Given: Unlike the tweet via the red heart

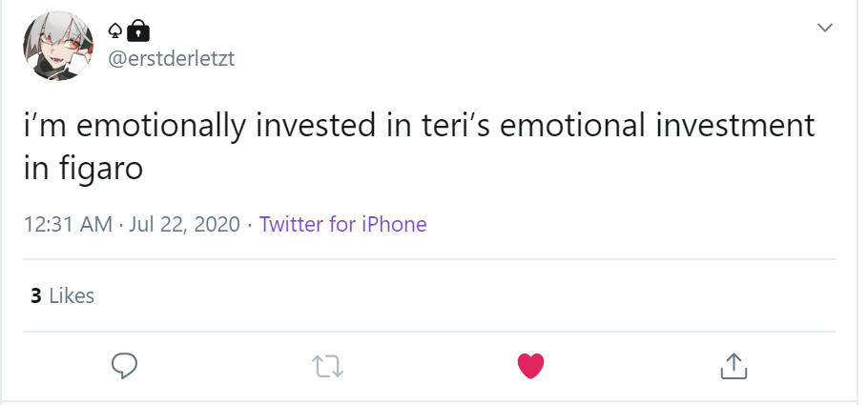Looking at the screenshot, I should [x=530, y=364].
